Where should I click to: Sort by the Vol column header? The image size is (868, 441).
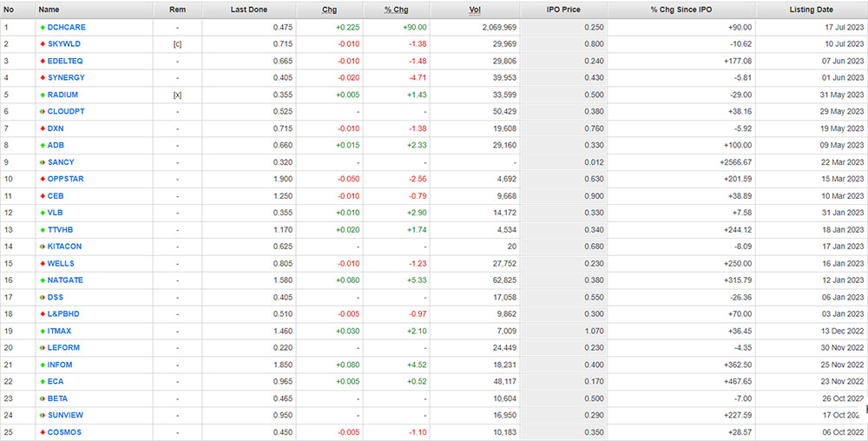(x=475, y=10)
